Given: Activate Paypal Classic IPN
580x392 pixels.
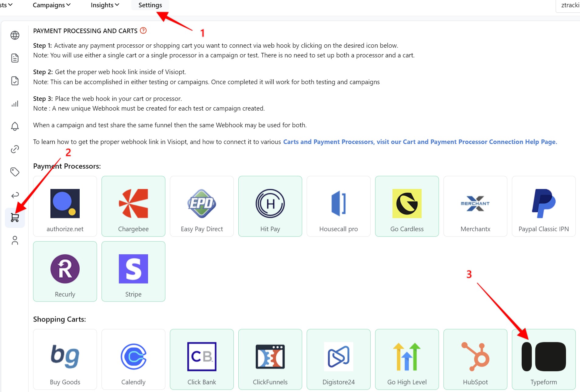Looking at the screenshot, I should 544,206.
